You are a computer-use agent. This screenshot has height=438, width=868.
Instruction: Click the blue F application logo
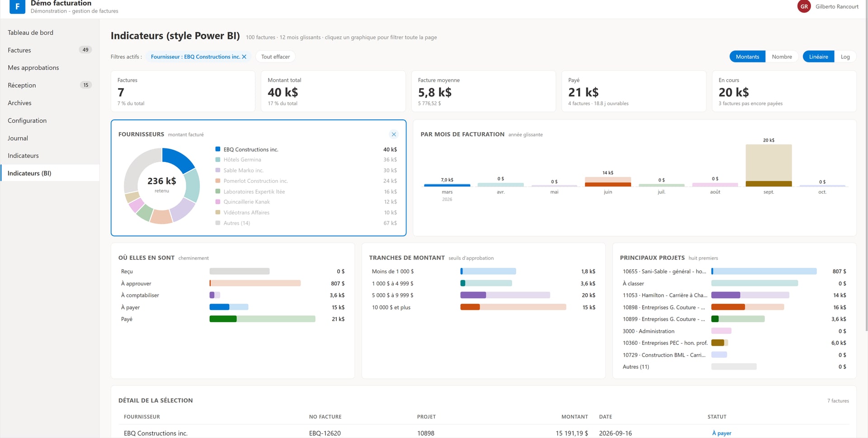click(17, 6)
